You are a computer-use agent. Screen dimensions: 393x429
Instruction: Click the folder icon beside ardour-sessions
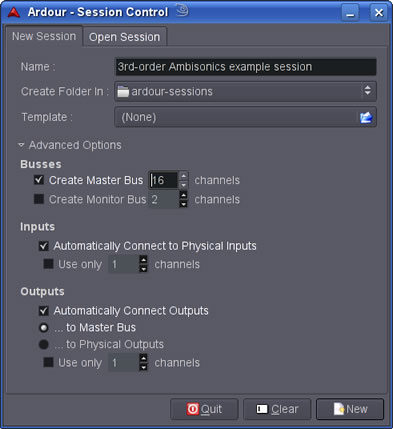(123, 91)
